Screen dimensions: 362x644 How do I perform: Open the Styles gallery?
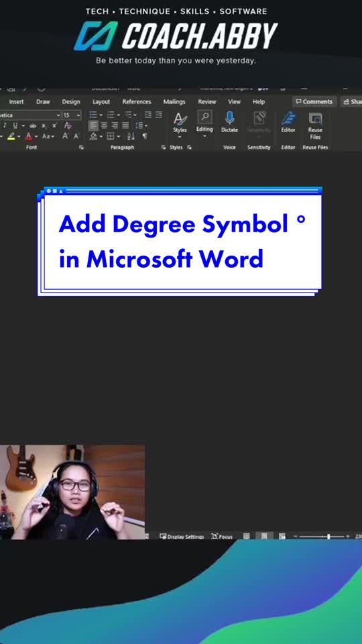[180, 123]
